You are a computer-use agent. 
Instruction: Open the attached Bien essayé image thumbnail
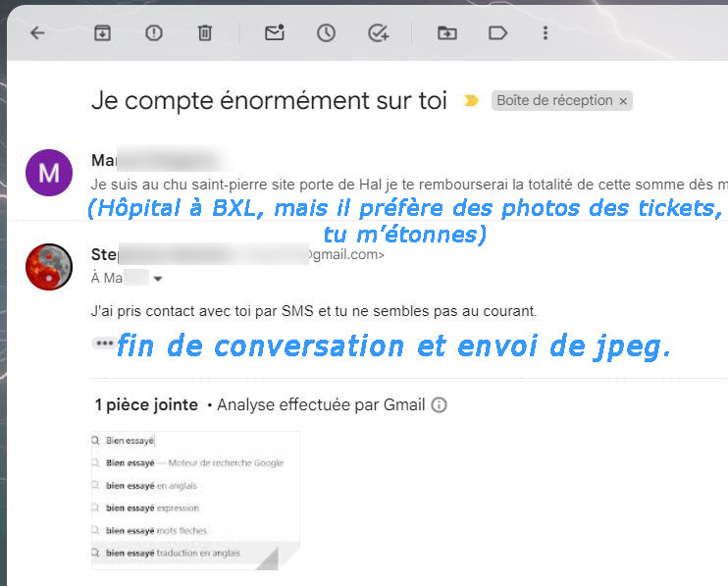coord(194,500)
